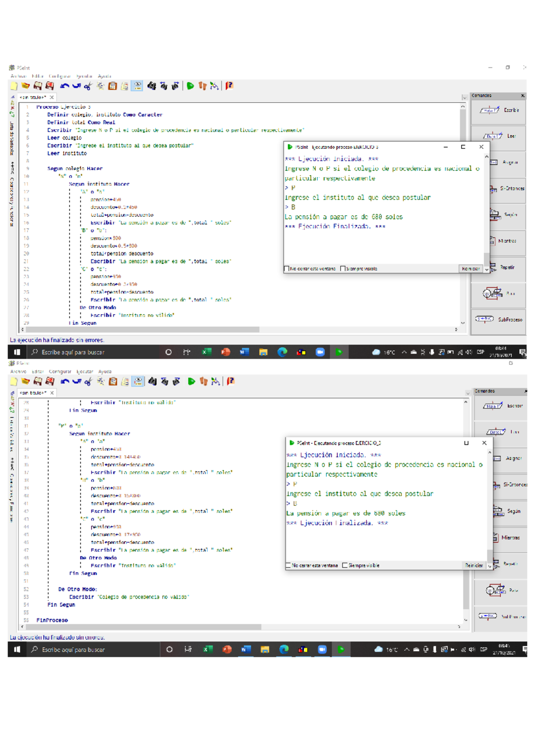The width and height of the screenshot is (535, 756).
Task: Click the binoculars Find icon in the upper toolbar
Action: tap(152, 86)
